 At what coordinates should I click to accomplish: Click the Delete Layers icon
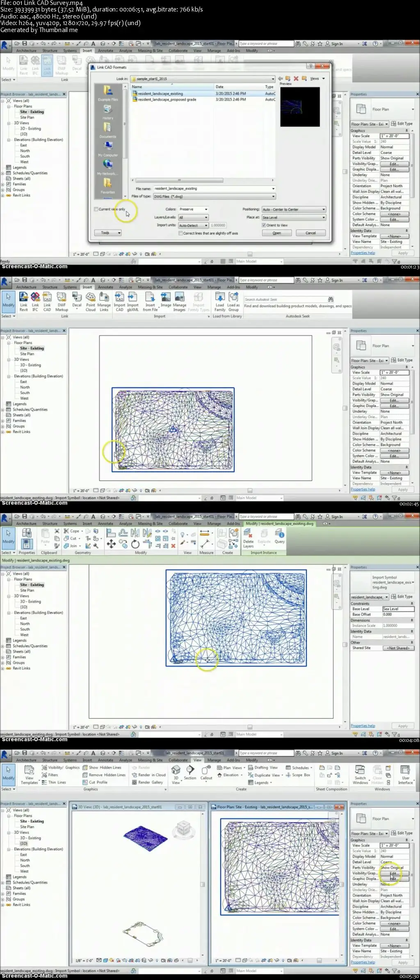(x=248, y=538)
